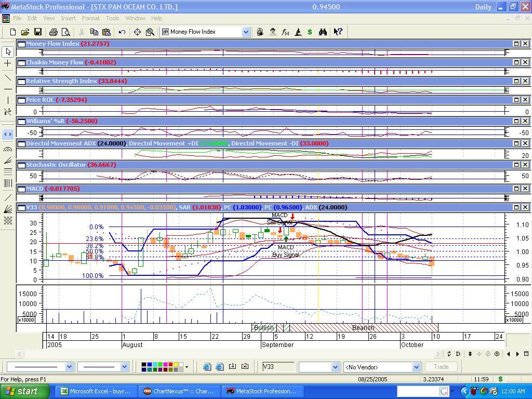Open the Money Flow Index panel menu box
The height and width of the screenshot is (399, 532).
pyautogui.click(x=21, y=44)
